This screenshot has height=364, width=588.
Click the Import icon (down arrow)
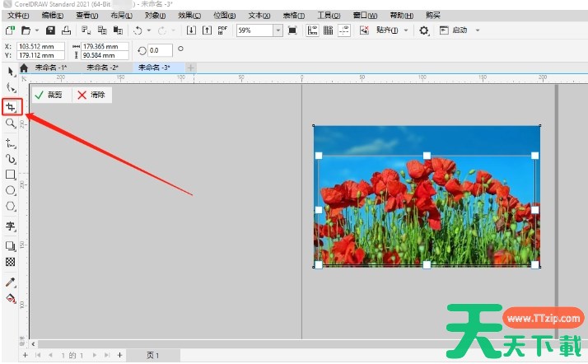[x=191, y=30]
